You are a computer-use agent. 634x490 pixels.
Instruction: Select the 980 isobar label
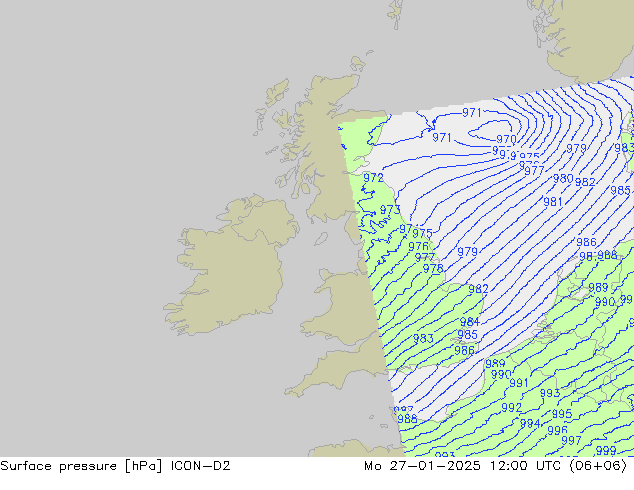tap(563, 178)
